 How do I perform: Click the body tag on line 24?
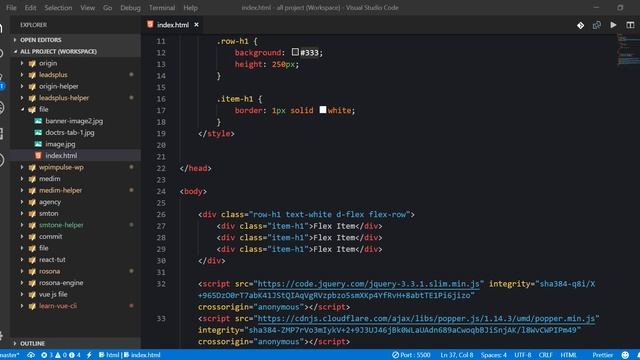[x=193, y=191]
